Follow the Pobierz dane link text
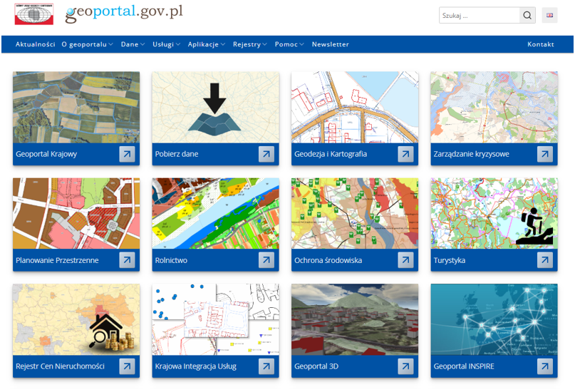Image resolution: width=575 pixels, height=392 pixels. [x=177, y=154]
